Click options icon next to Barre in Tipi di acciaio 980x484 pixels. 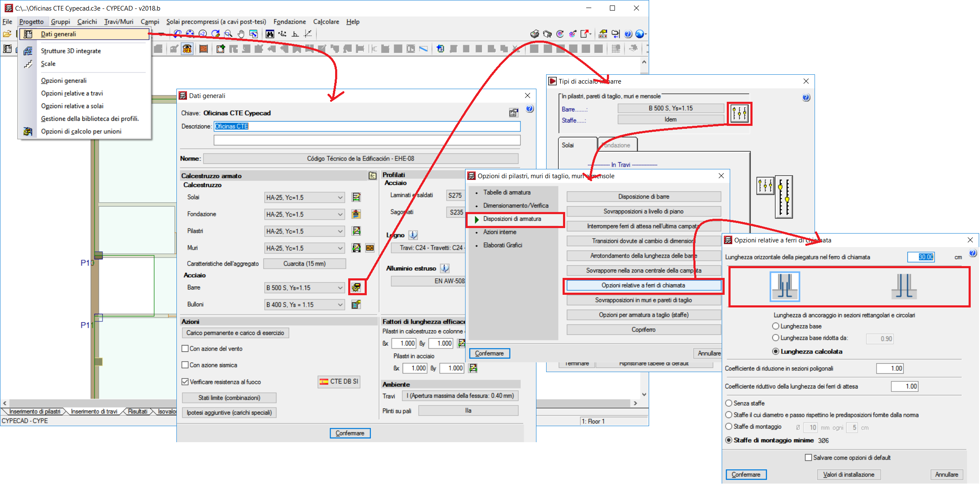pos(739,114)
